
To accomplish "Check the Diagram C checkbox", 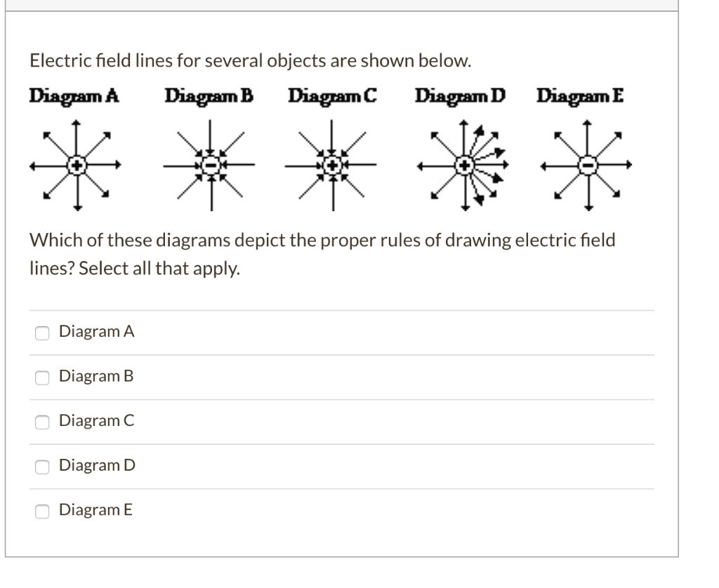I will click(x=42, y=422).
